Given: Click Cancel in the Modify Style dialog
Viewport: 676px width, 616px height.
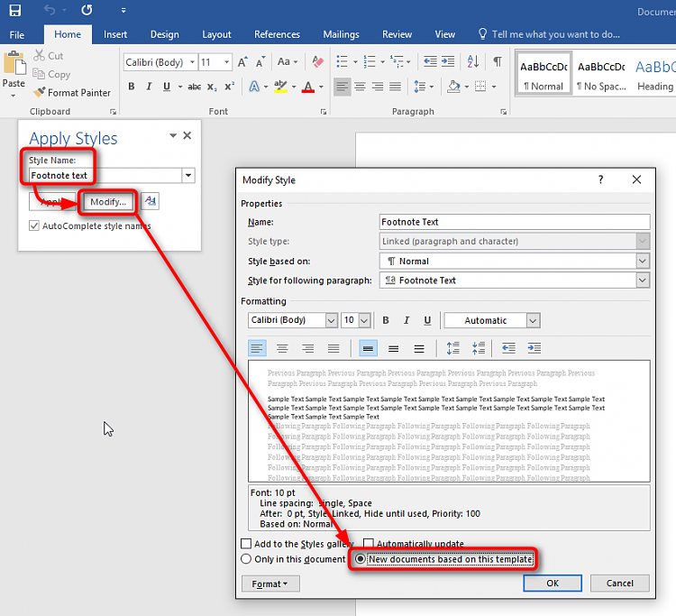Looking at the screenshot, I should [x=619, y=584].
